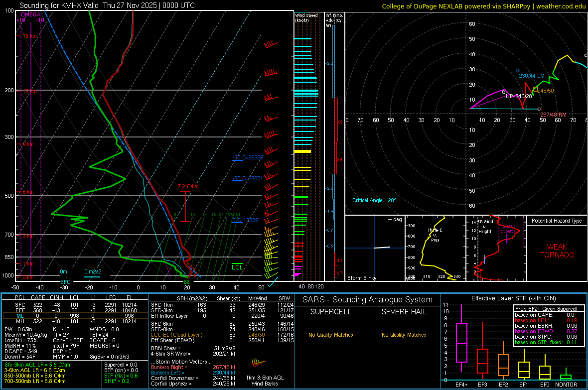Screen dimensions: 588x390
Task: Click the ConvT = 86F value
Action: 68,341
